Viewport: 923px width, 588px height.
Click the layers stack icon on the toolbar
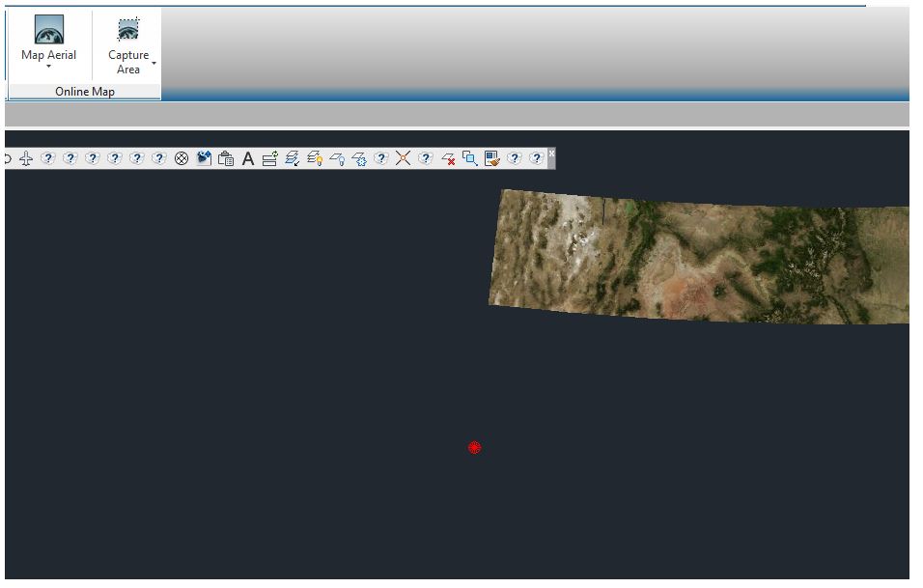tap(292, 158)
